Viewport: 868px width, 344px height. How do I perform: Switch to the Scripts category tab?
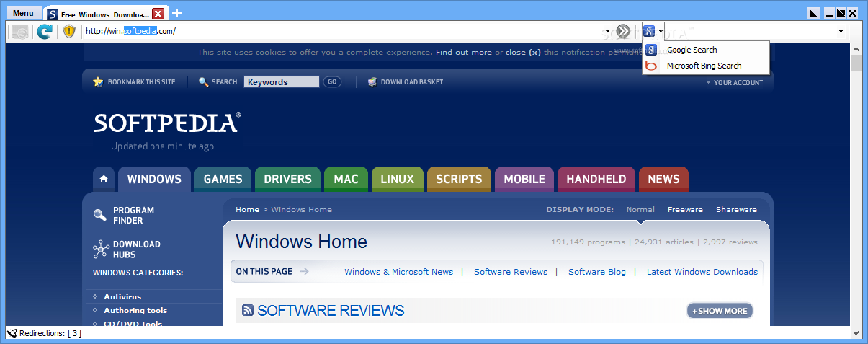pyautogui.click(x=459, y=179)
